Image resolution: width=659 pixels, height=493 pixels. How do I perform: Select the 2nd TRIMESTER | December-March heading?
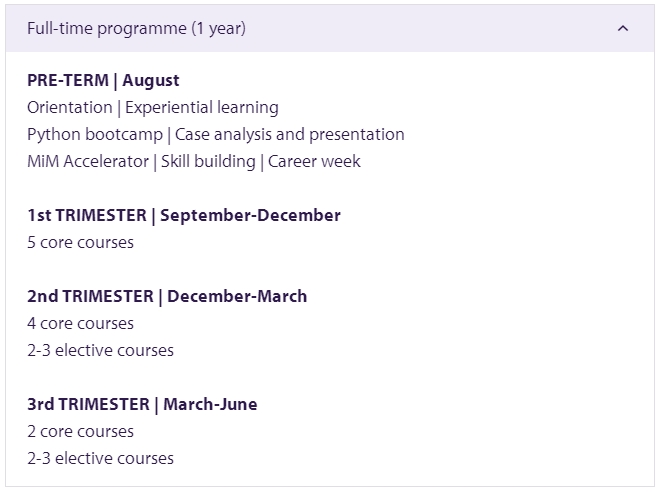167,297
